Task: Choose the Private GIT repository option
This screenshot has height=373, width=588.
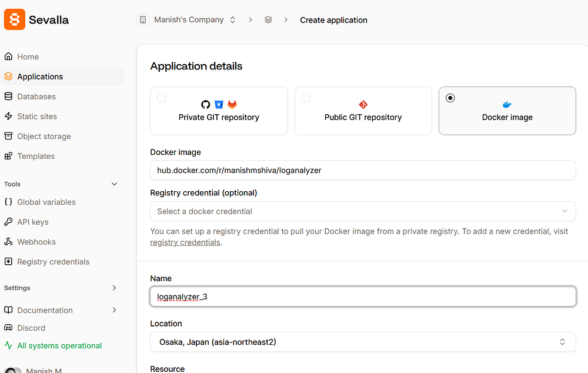Action: (218, 111)
